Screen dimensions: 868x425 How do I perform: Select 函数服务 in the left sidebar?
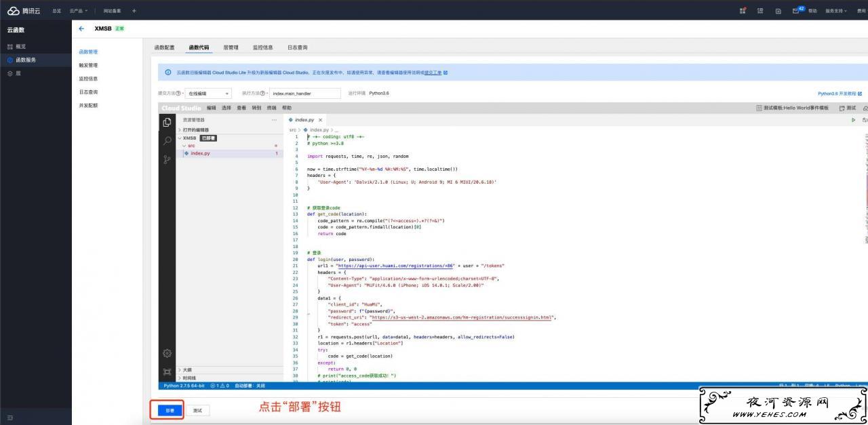(x=36, y=60)
